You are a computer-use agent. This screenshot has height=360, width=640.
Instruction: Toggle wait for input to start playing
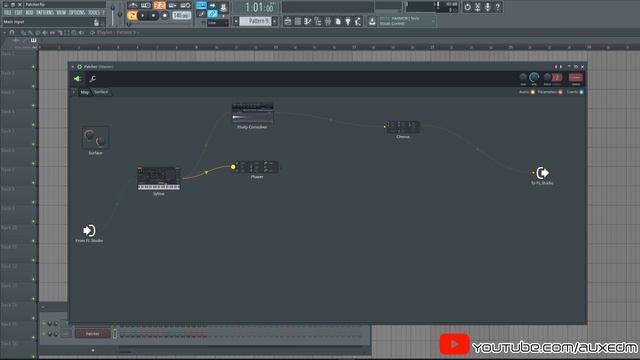(146, 5)
